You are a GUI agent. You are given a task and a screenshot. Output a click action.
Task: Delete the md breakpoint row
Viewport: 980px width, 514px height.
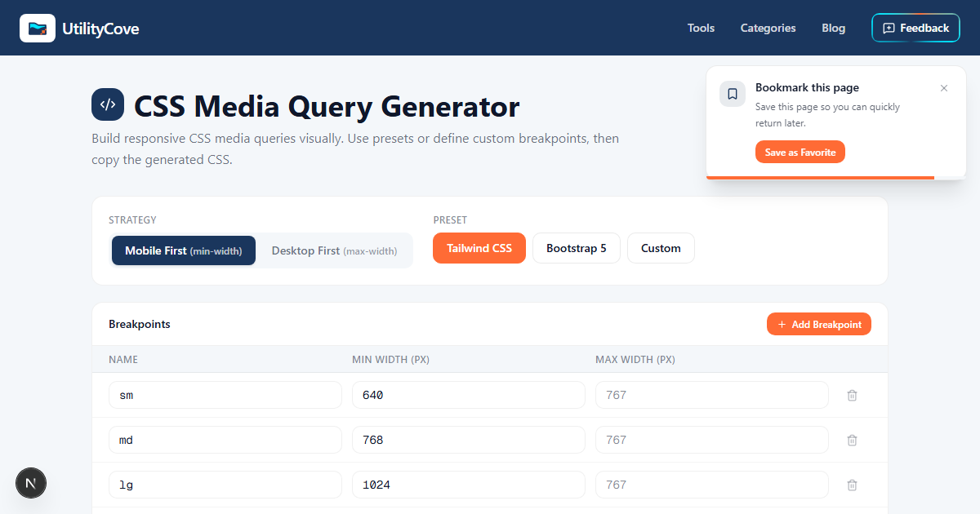coord(852,440)
